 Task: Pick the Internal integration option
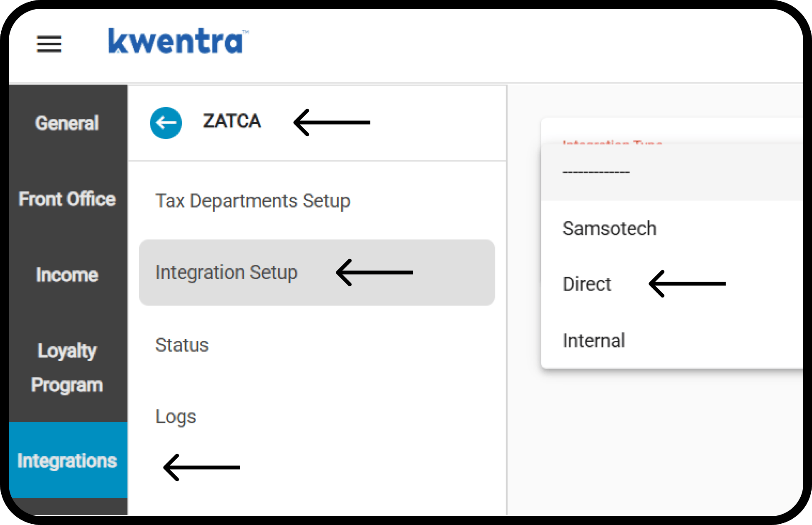pyautogui.click(x=672, y=340)
